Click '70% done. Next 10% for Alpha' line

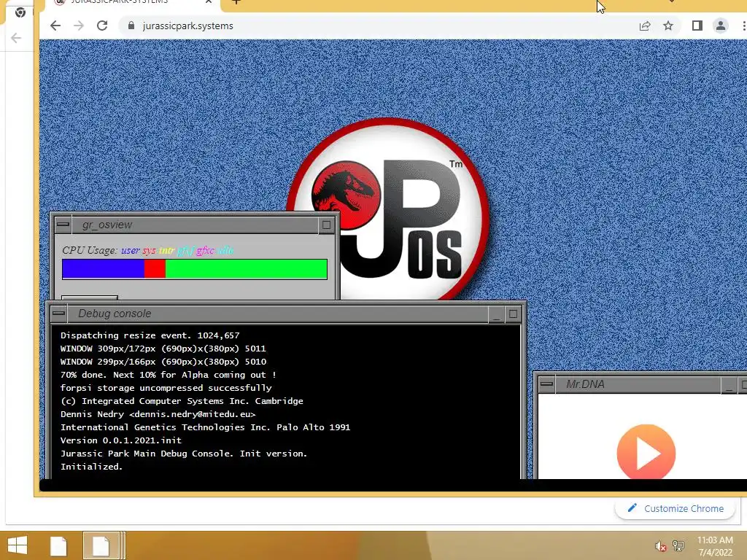click(x=169, y=375)
